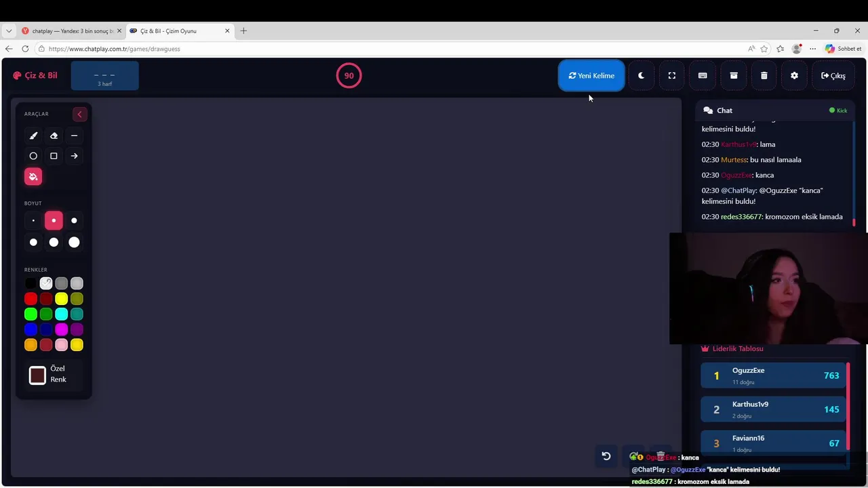Click the Yeni Kelime button

click(x=591, y=76)
